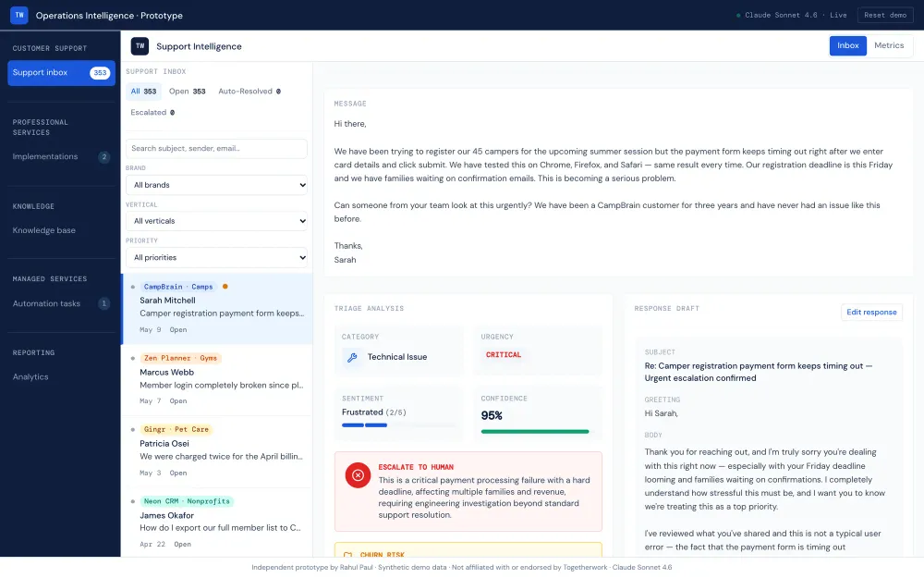Open Automation tasks in sidebar
Image resolution: width=924 pixels, height=578 pixels.
(61, 303)
